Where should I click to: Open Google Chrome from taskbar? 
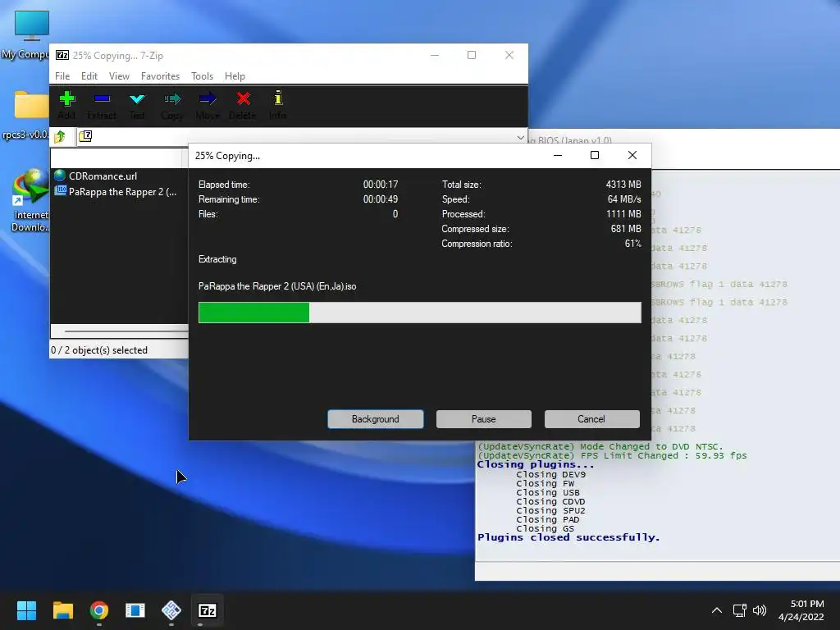click(x=99, y=610)
